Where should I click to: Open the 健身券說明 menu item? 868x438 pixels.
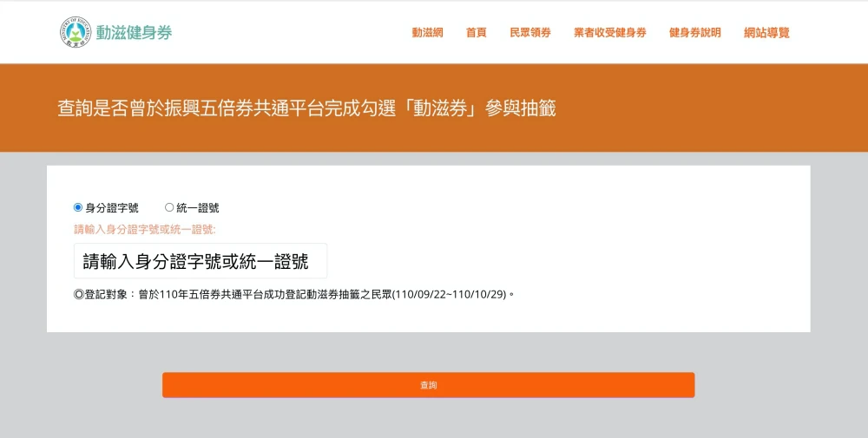pyautogui.click(x=694, y=33)
